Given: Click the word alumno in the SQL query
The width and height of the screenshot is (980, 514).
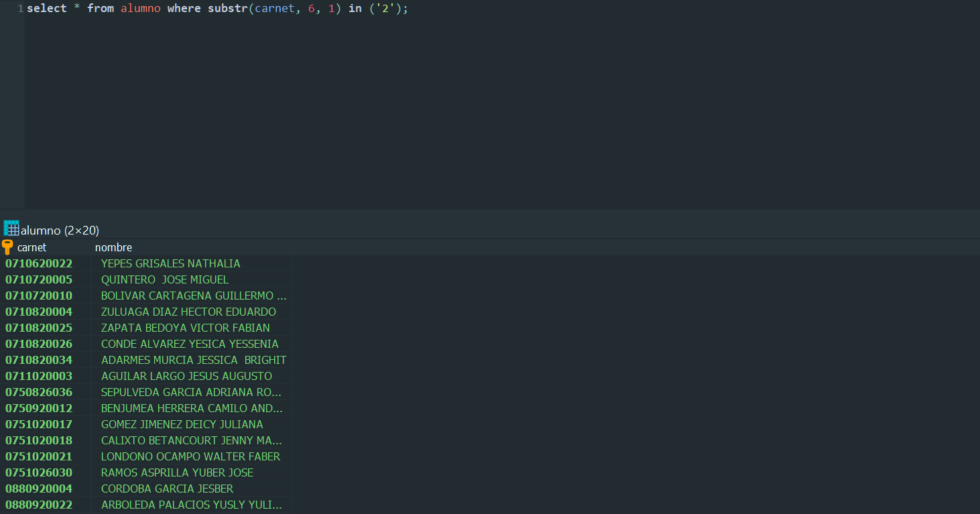Looking at the screenshot, I should pyautogui.click(x=140, y=9).
